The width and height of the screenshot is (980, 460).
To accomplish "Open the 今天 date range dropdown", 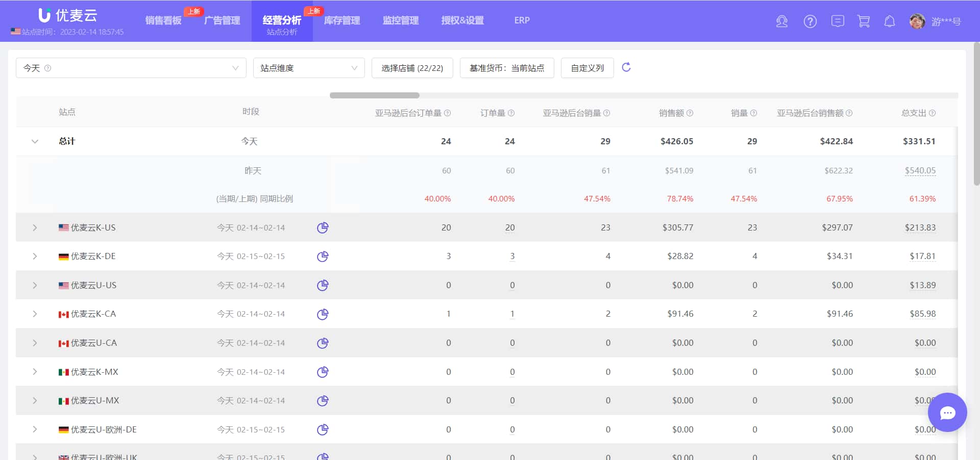I will [131, 68].
